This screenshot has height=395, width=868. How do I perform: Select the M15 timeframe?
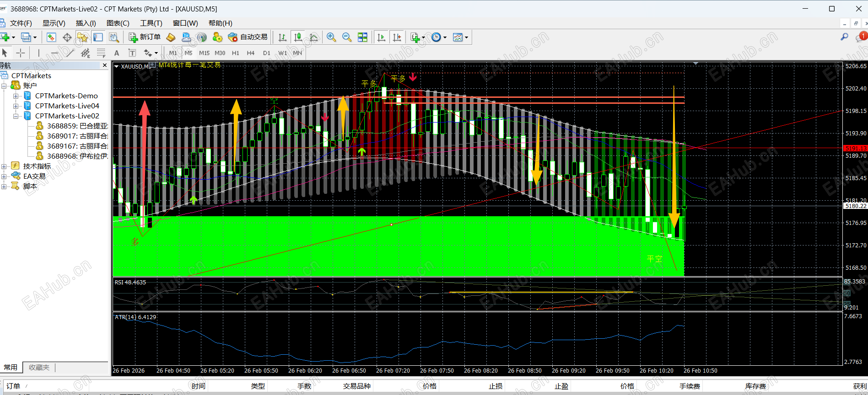(x=204, y=53)
